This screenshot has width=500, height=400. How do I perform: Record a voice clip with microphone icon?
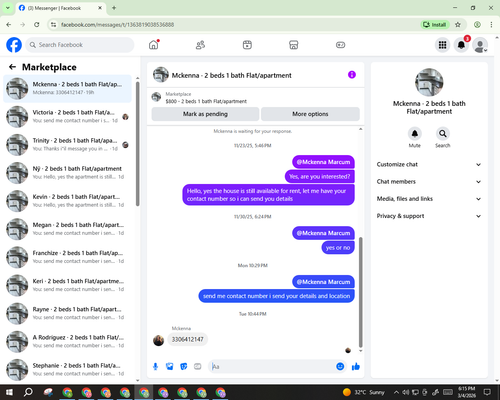(155, 367)
